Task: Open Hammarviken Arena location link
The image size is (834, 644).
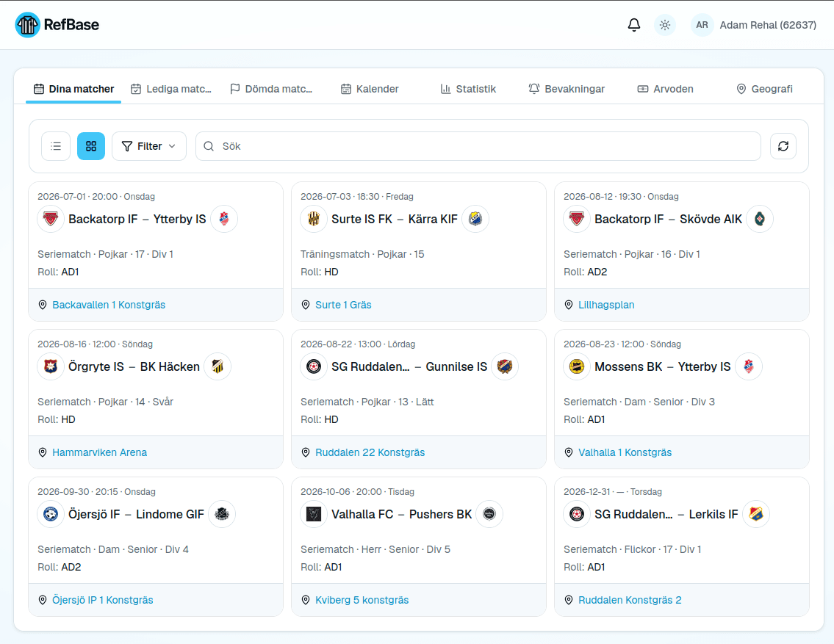Action: coord(99,453)
